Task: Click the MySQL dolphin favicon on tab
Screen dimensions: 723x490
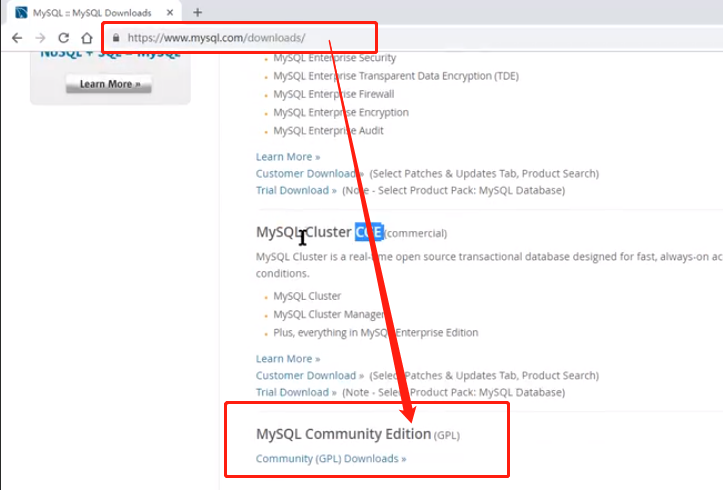Action: [x=21, y=12]
